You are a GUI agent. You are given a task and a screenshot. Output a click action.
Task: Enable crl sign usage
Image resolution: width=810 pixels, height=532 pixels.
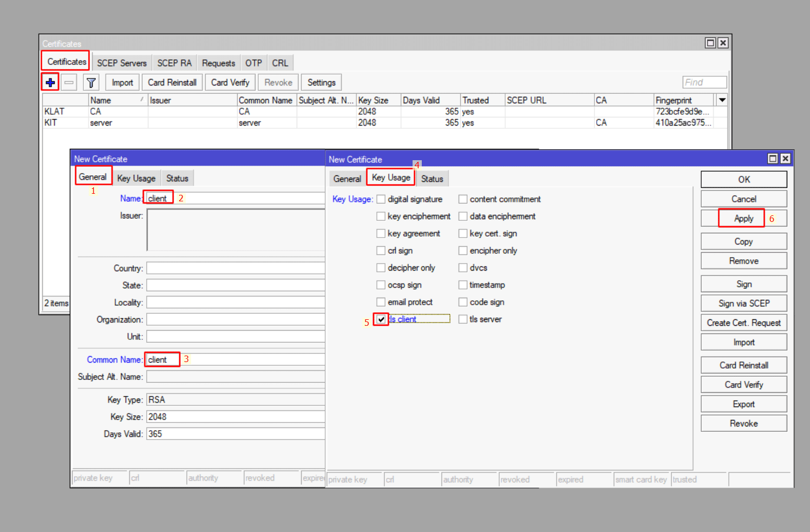pos(381,251)
